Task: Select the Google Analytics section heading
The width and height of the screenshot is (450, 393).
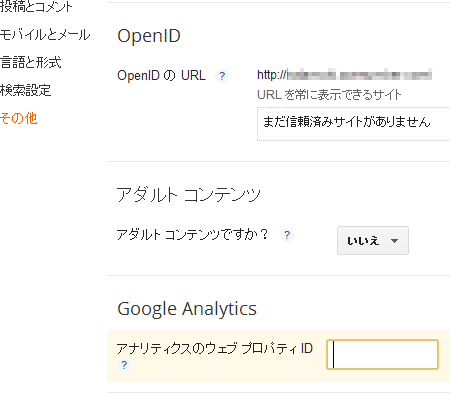Action: point(187,309)
